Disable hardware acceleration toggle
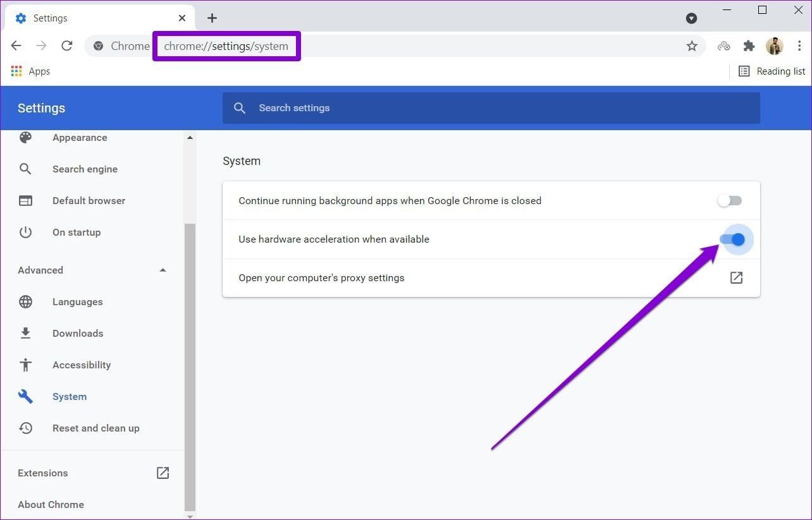 coord(732,239)
